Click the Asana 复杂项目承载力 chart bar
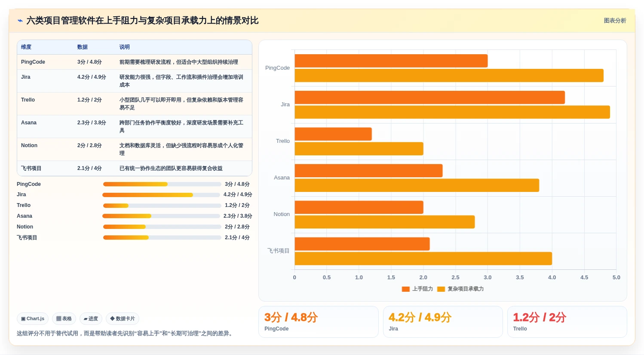This screenshot has width=644, height=355. (417, 185)
